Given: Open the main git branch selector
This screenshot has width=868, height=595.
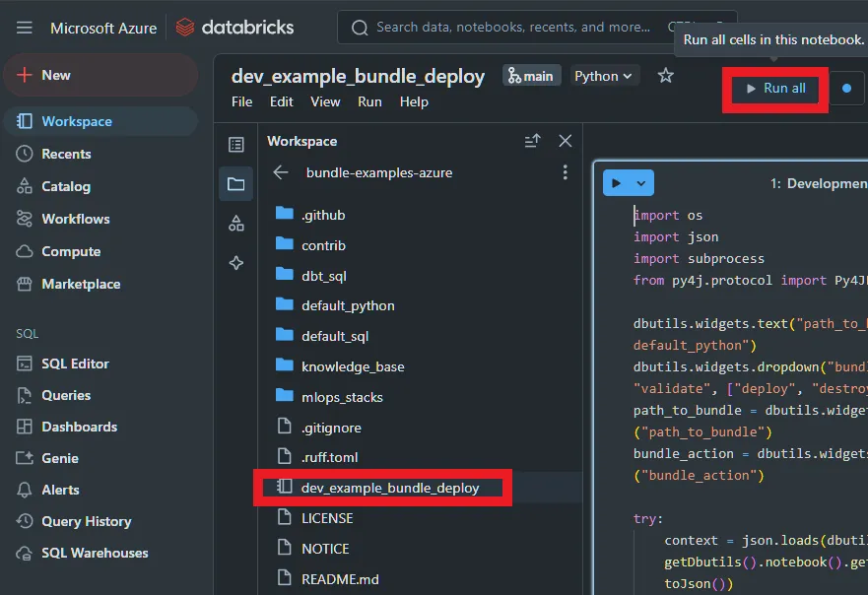Looking at the screenshot, I should [x=531, y=76].
